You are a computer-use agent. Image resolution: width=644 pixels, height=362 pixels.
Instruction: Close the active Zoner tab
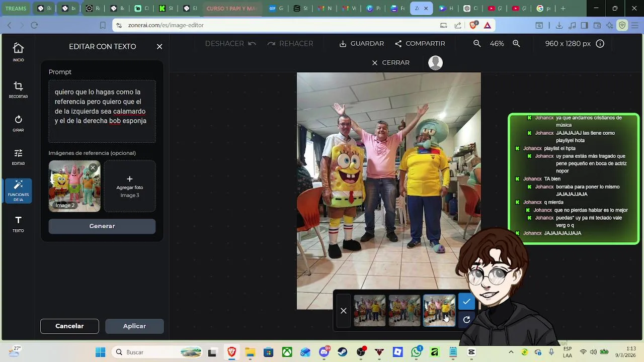tap(427, 9)
